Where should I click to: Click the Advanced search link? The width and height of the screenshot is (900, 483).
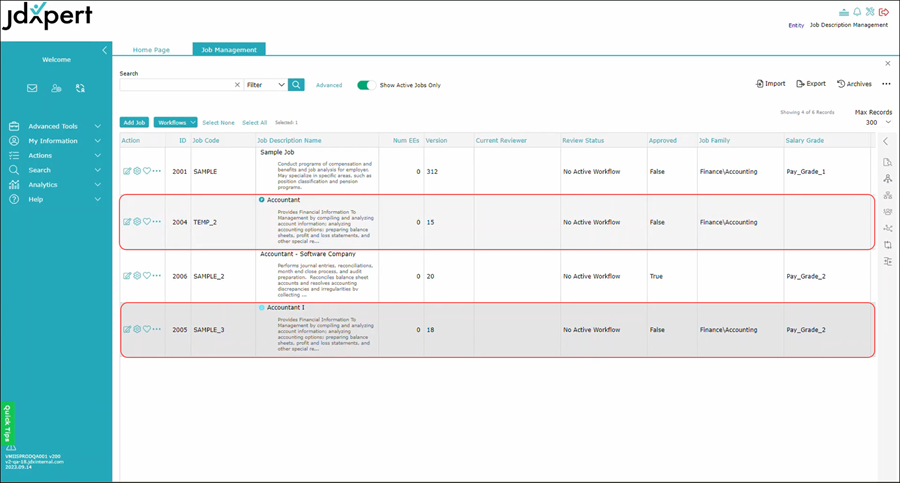329,85
